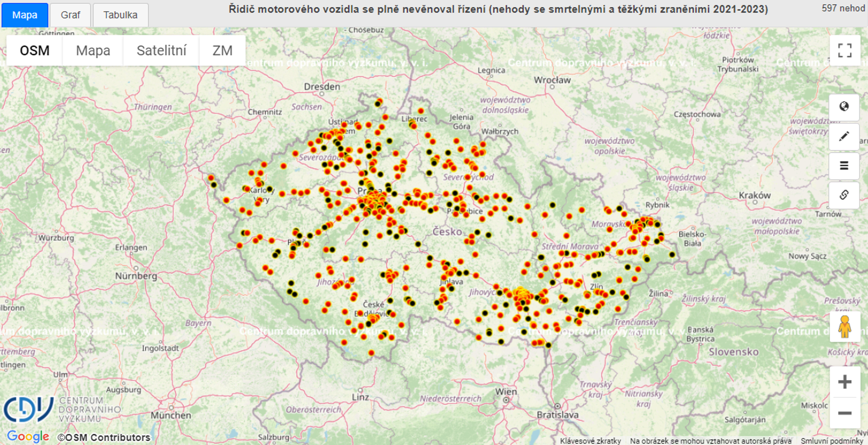Switch to OSM base layer
This screenshot has width=868, height=445.
(x=35, y=50)
